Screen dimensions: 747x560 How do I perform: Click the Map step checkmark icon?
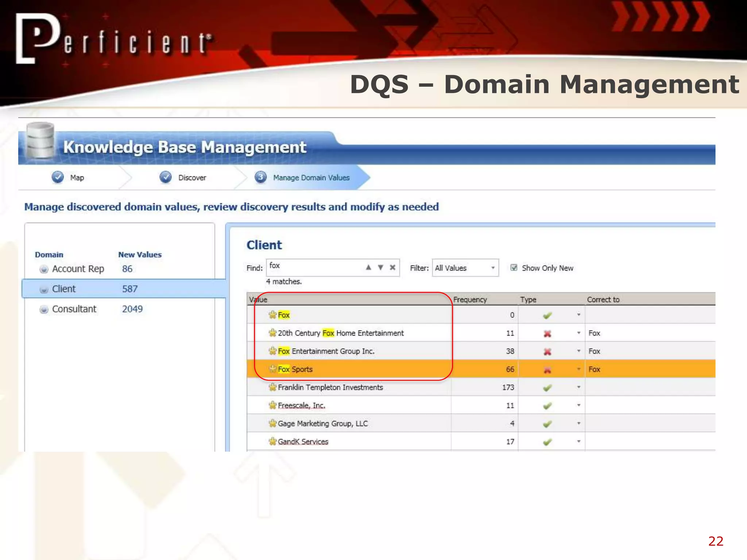coord(58,177)
